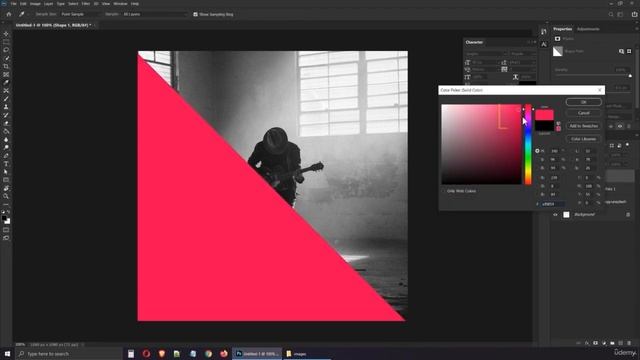Select the H hue radio button
640x360 pixels.
(x=537, y=151)
